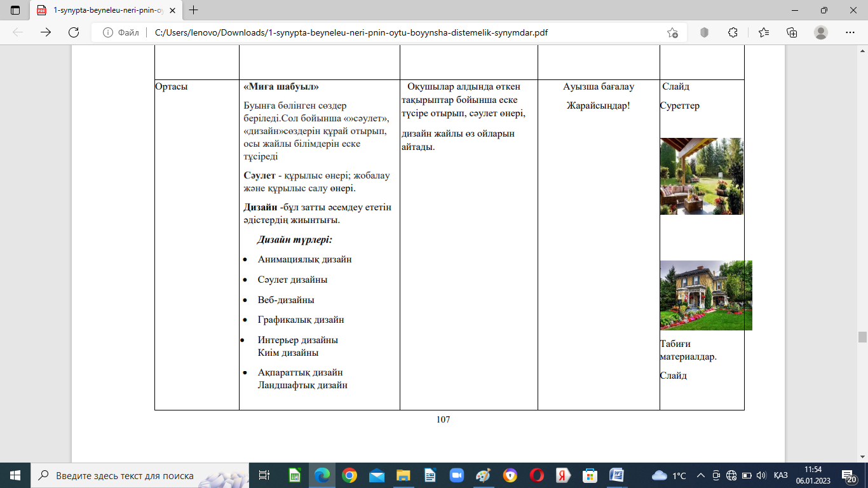Image resolution: width=868 pixels, height=488 pixels.
Task: Open the tab actions menu icon
Action: 15,10
